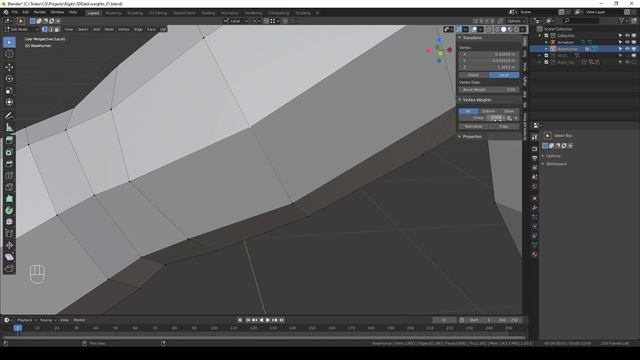Enable face select mode
This screenshot has width=640, height=360.
57,29
